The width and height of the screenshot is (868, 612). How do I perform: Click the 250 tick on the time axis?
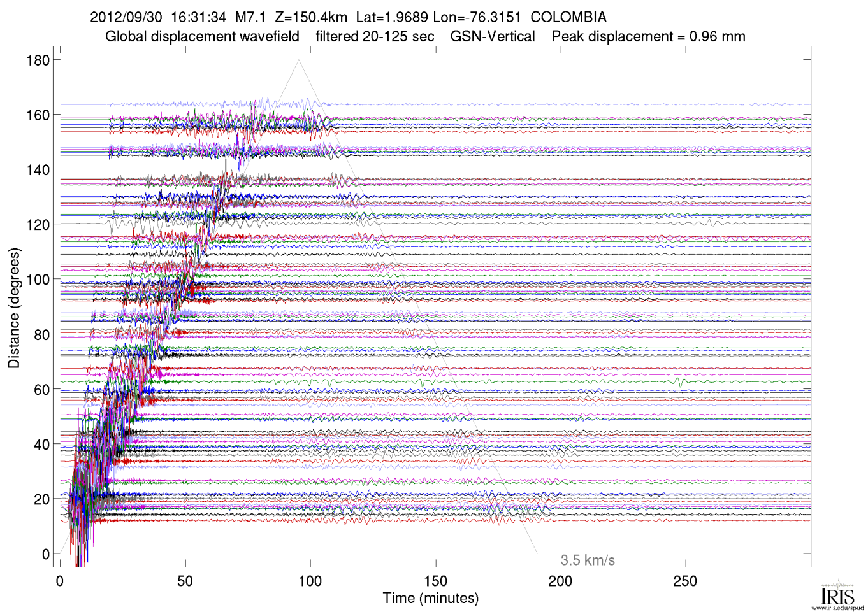pos(685,581)
